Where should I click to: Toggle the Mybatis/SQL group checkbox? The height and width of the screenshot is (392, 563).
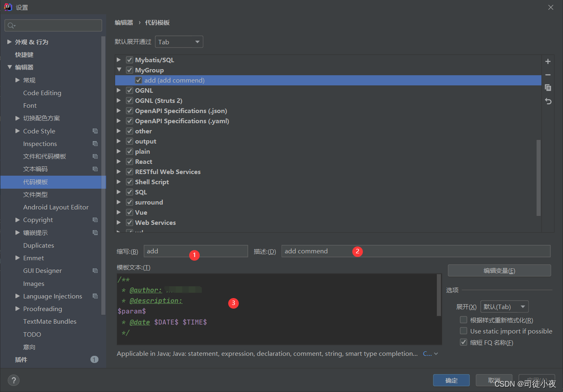point(130,60)
